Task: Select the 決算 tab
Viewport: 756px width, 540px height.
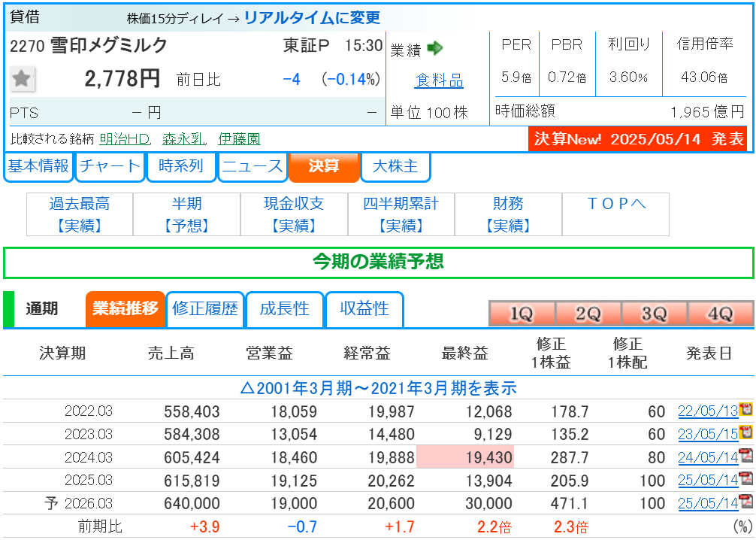Action: [324, 167]
